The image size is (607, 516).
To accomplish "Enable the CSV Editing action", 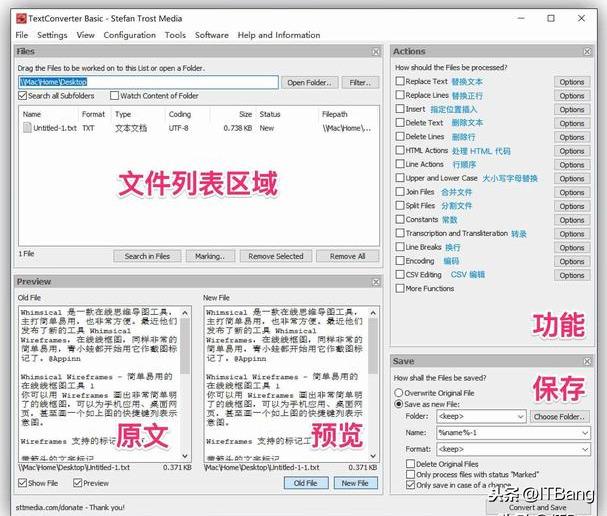I will 400,274.
